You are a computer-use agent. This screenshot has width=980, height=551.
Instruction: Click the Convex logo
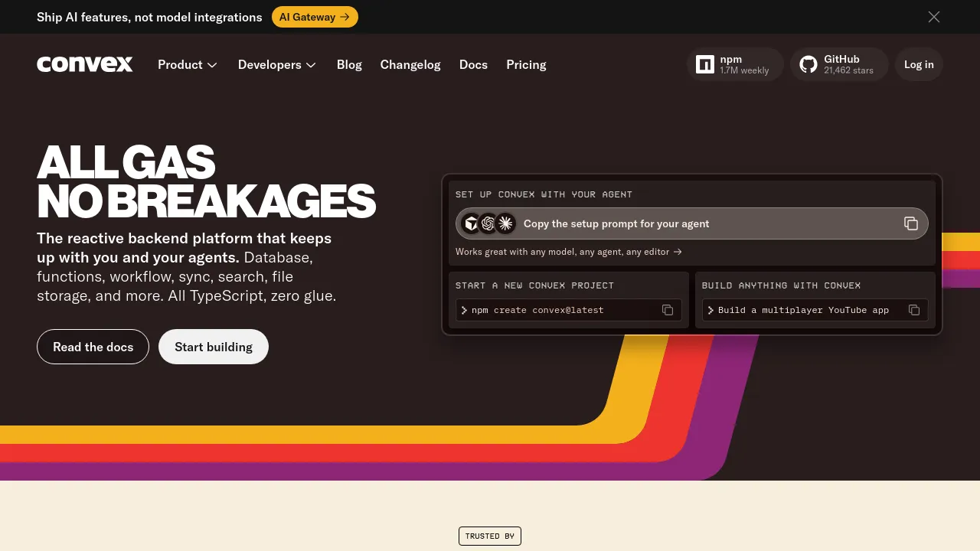(x=85, y=64)
